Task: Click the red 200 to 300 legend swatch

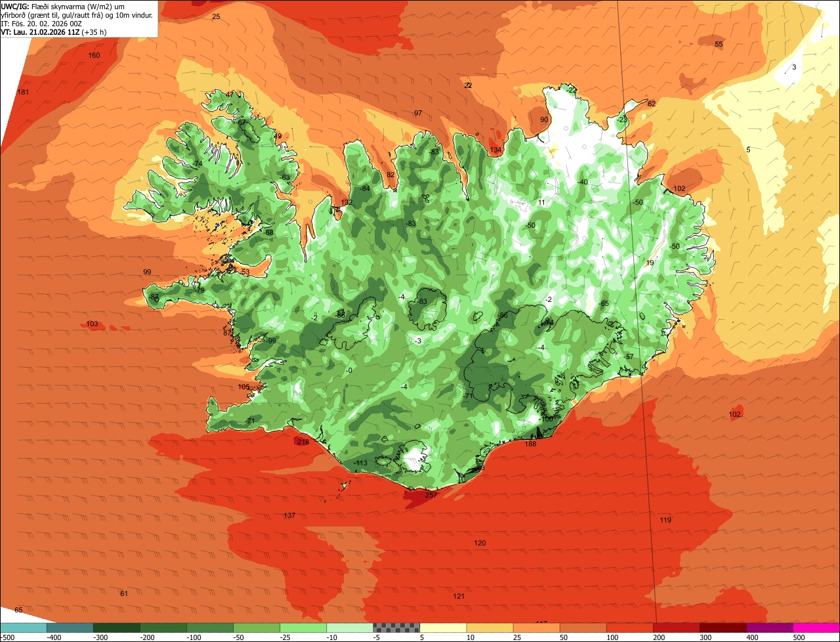Action: click(676, 628)
